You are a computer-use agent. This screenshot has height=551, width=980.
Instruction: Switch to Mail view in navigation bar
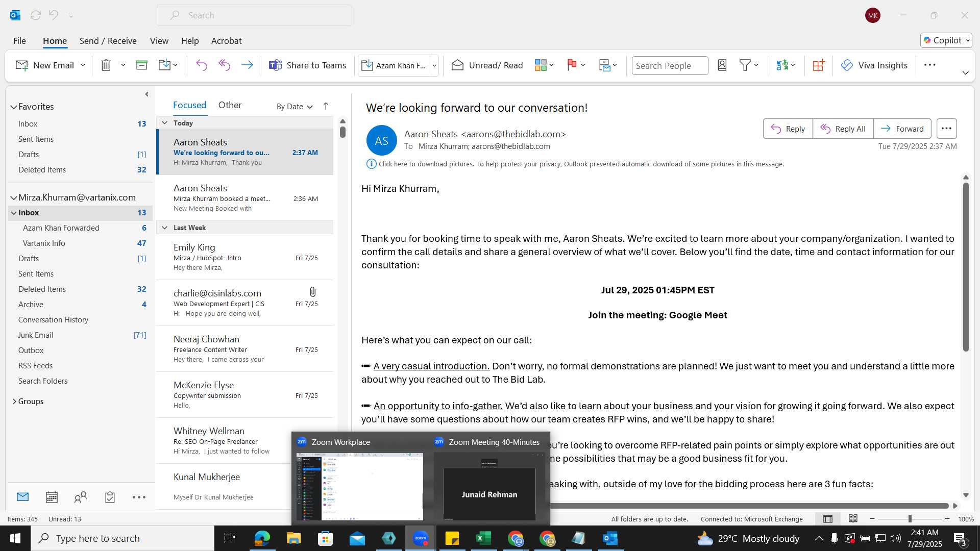click(x=22, y=497)
